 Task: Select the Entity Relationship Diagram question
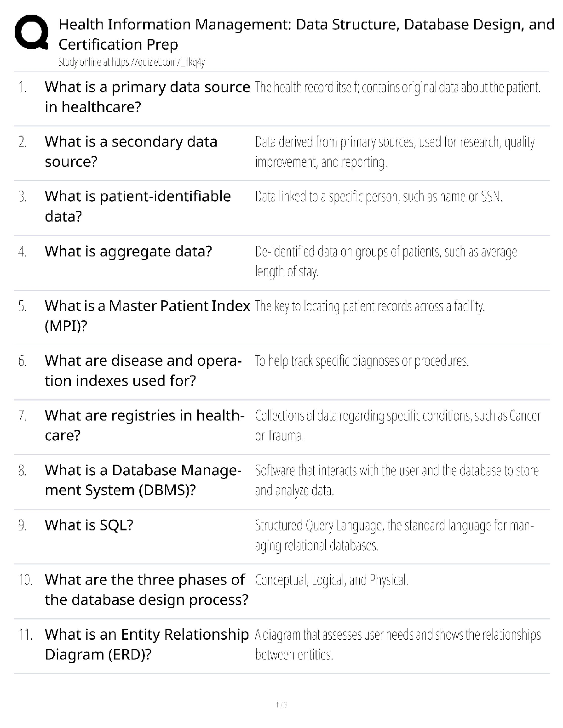146,644
